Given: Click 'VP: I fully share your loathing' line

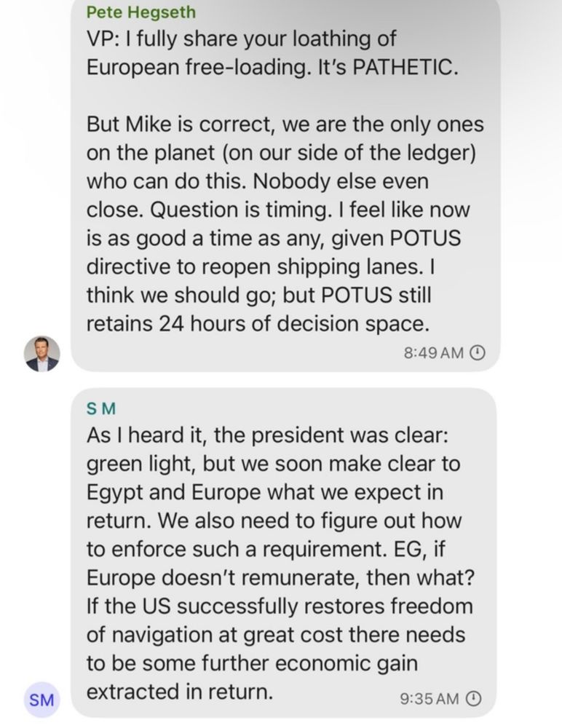Looking at the screenshot, I should point(241,39).
